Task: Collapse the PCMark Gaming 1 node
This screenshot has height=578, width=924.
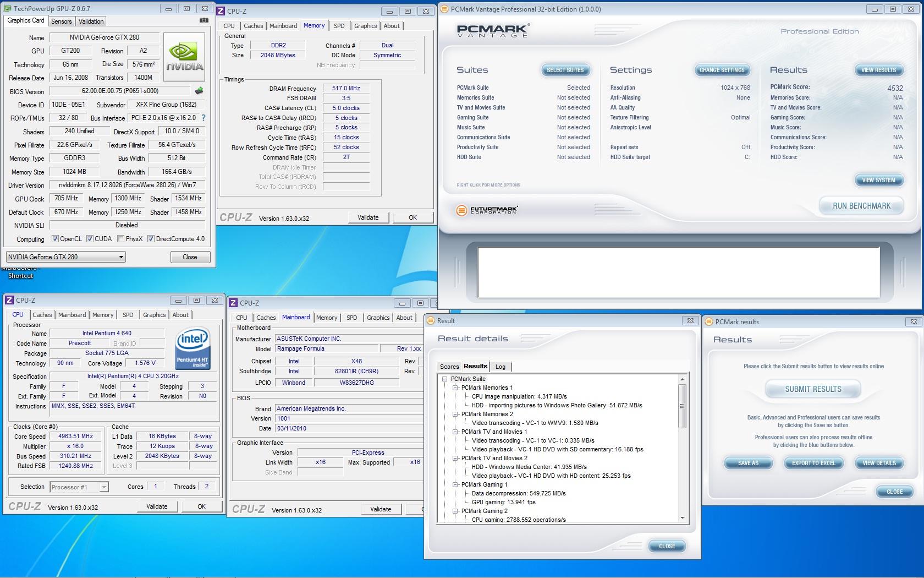Action: click(455, 484)
